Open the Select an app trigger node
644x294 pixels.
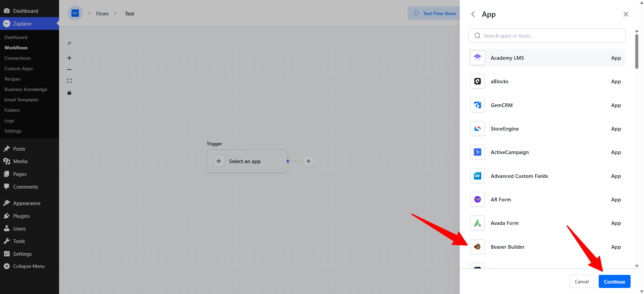[x=247, y=161]
